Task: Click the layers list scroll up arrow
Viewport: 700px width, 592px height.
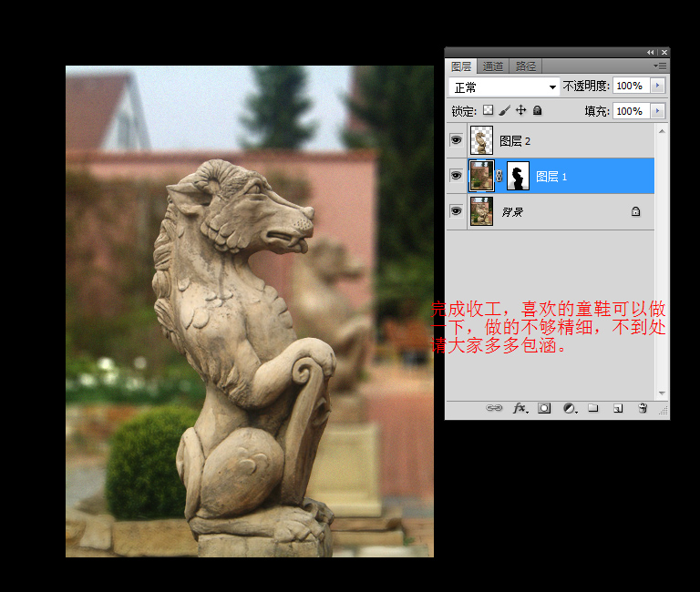Action: (662, 131)
